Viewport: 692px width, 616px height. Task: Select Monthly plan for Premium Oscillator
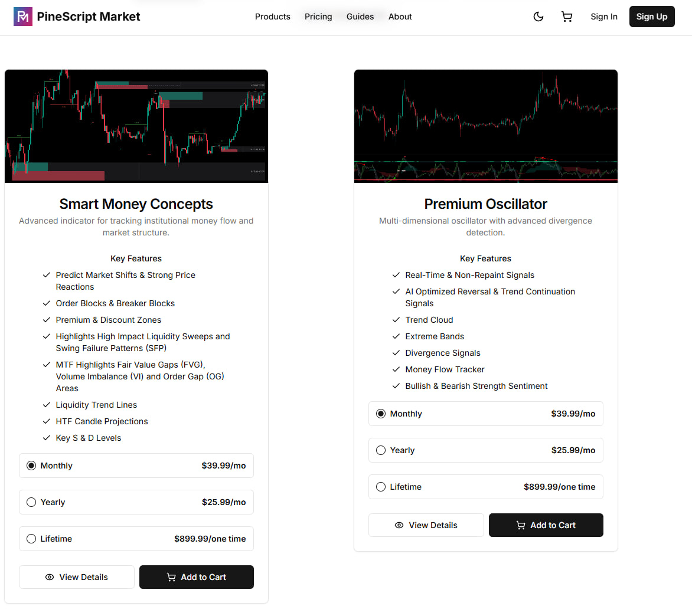click(x=381, y=414)
